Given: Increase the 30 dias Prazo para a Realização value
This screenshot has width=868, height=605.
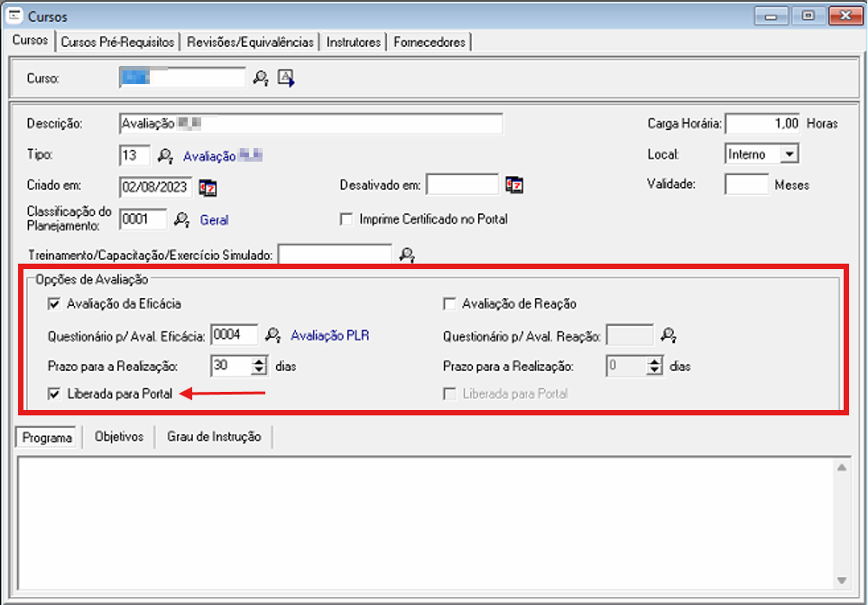Looking at the screenshot, I should pos(259,361).
